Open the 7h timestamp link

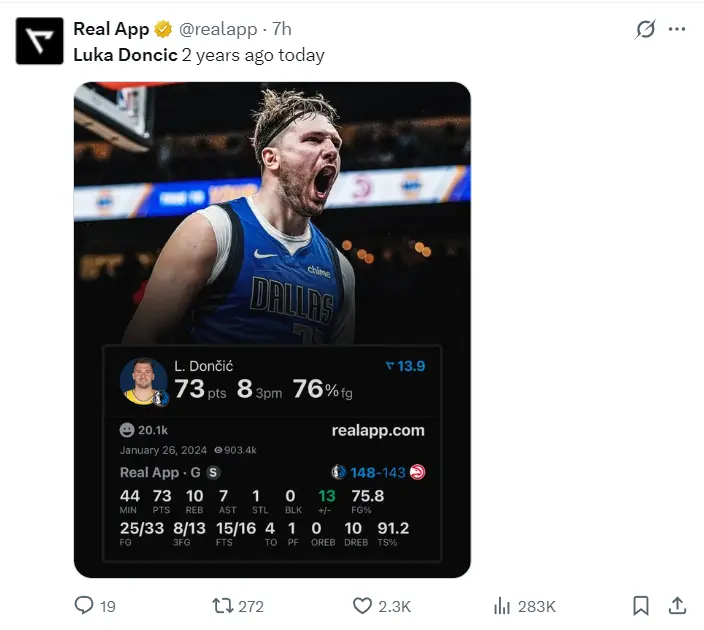tap(281, 29)
